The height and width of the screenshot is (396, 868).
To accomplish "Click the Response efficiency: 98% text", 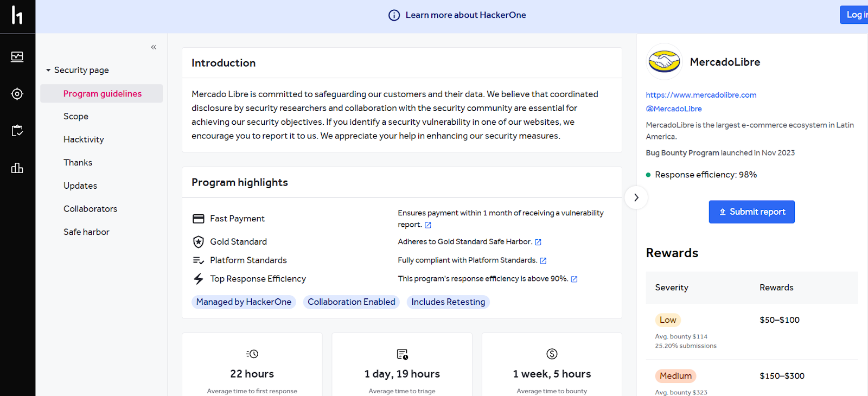I will click(706, 175).
